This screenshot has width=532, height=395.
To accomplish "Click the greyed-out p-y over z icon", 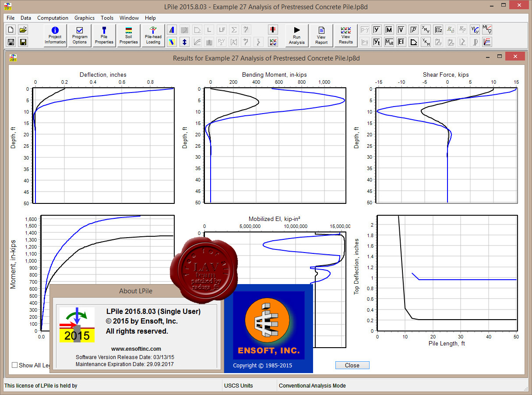I will [x=222, y=42].
